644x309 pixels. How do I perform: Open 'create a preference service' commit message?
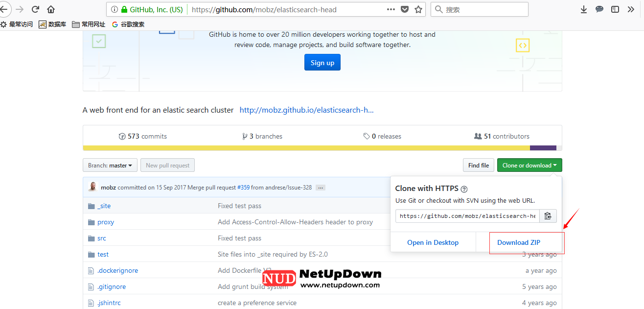point(257,303)
